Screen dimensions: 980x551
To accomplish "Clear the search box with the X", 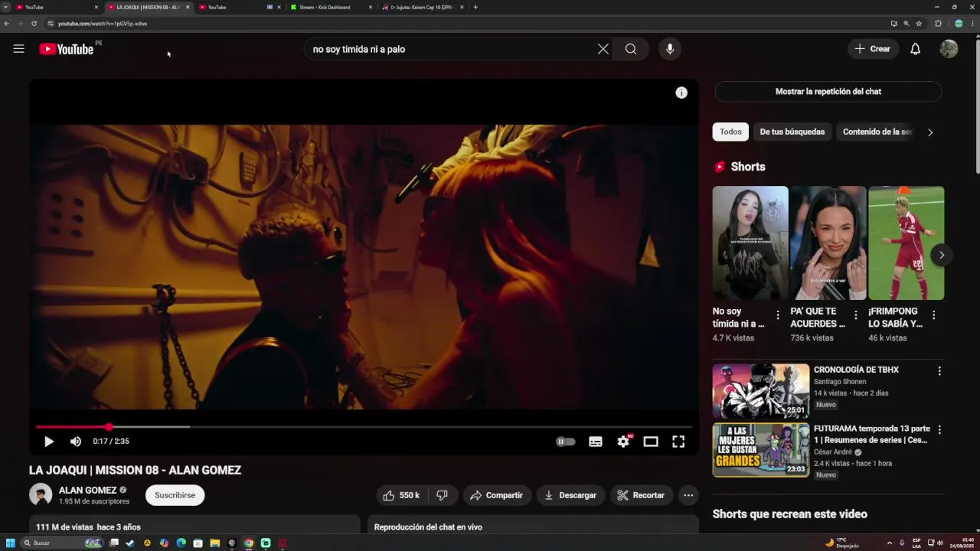I will (603, 49).
